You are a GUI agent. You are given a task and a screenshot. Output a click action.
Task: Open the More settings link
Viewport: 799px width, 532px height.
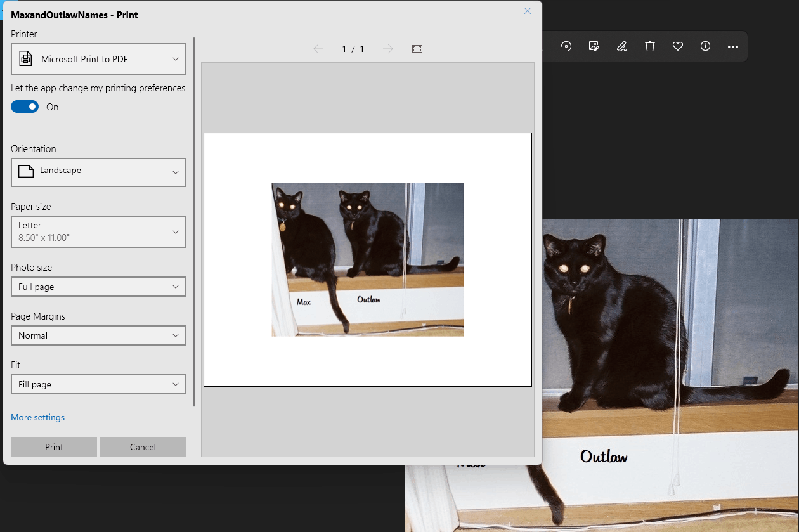coord(38,417)
